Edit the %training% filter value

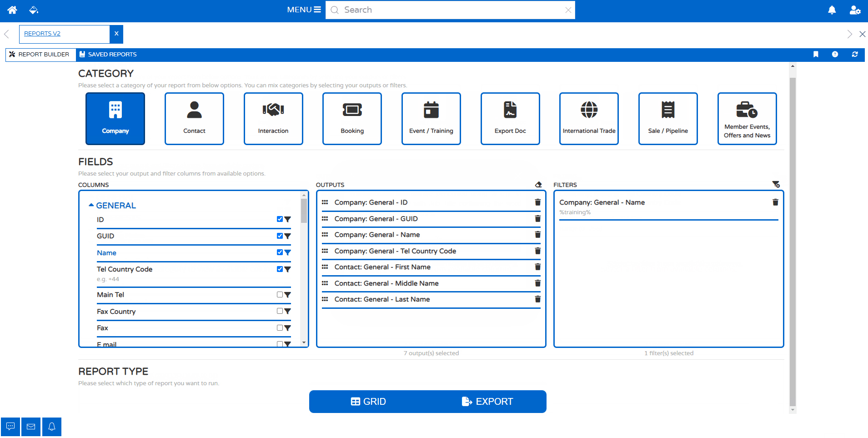[575, 212]
